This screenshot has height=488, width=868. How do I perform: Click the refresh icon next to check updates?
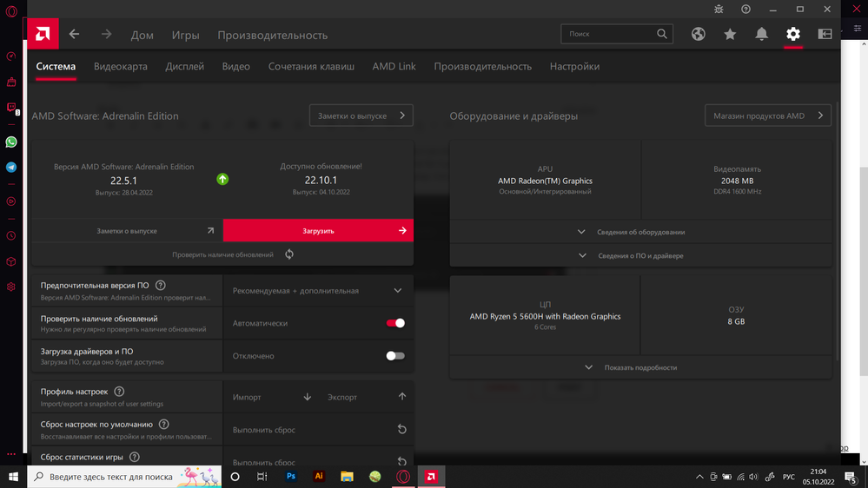pos(289,254)
